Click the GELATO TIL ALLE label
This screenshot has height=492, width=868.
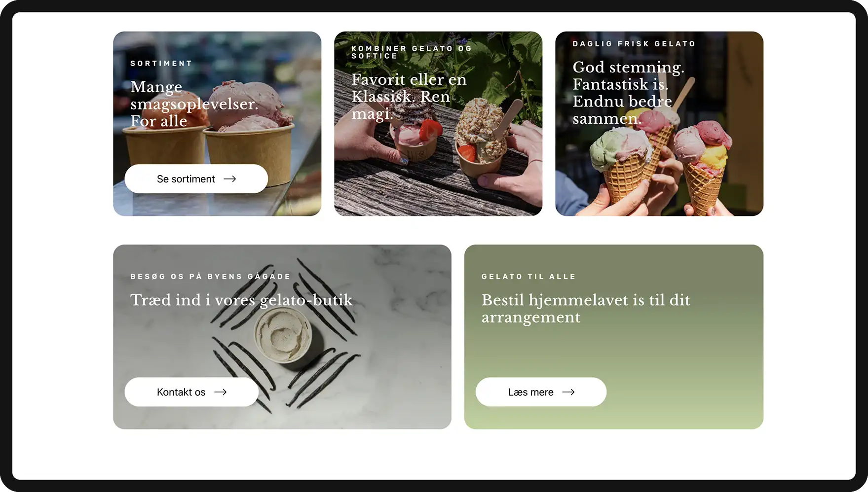[x=528, y=277]
